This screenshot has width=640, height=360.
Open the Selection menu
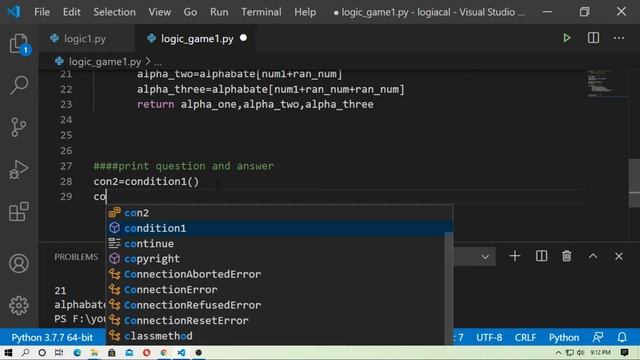point(114,12)
